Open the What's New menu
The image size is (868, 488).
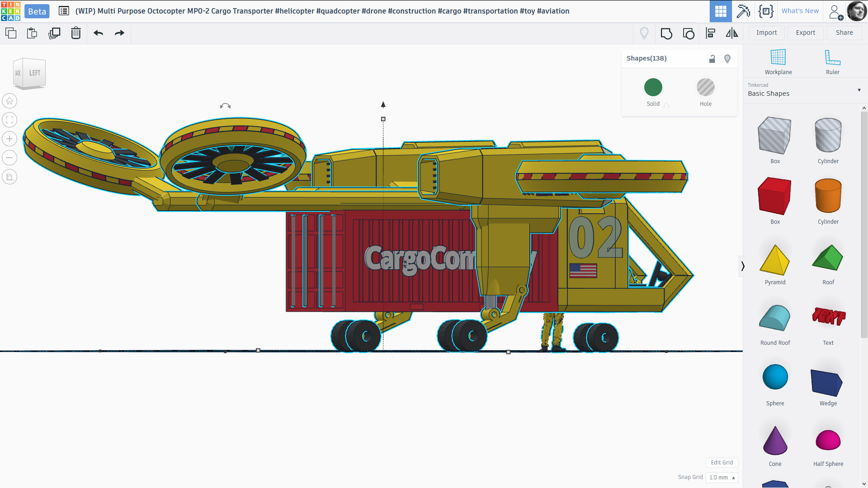pyautogui.click(x=800, y=11)
